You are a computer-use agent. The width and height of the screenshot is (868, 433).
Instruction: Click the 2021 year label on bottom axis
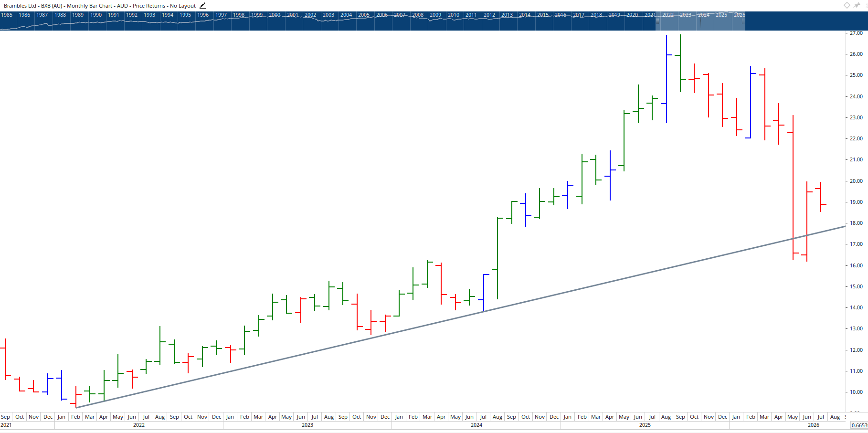[x=6, y=425]
